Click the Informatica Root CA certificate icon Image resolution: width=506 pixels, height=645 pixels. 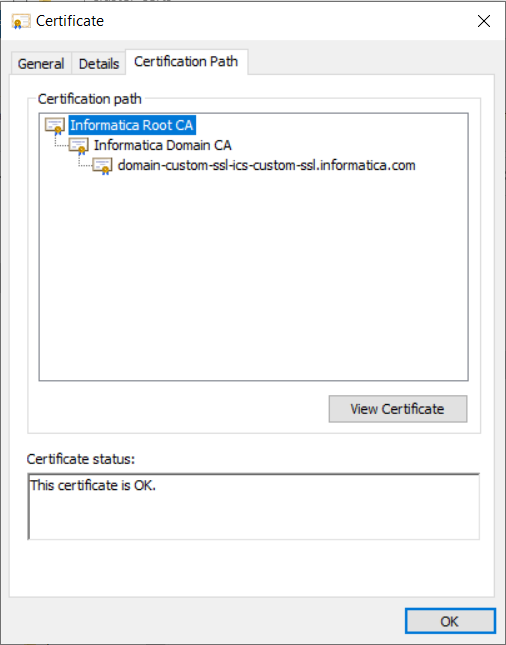pos(55,126)
